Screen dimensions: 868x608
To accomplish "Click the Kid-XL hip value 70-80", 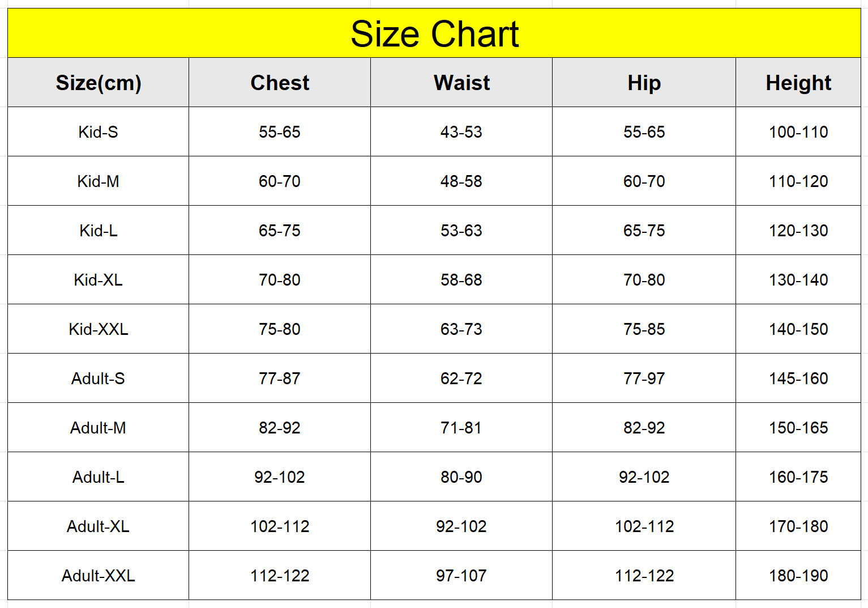I will [644, 279].
